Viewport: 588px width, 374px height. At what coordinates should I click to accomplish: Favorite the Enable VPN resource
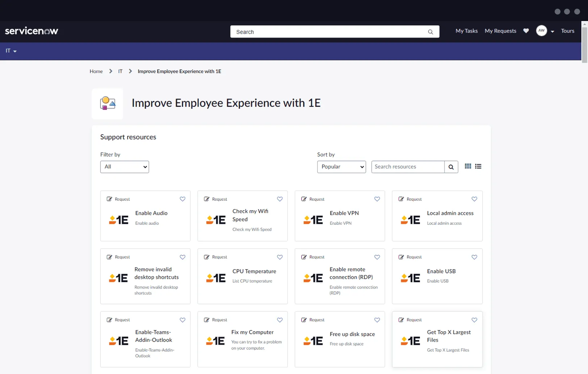pos(377,199)
